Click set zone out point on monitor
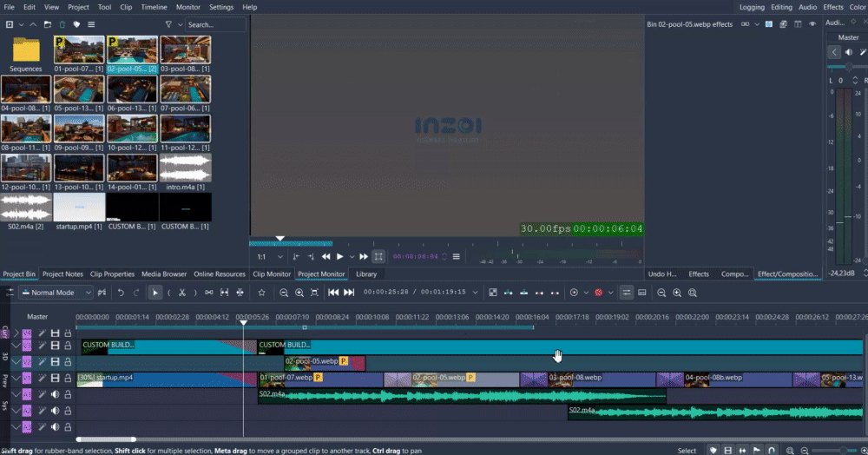 pyautogui.click(x=311, y=256)
